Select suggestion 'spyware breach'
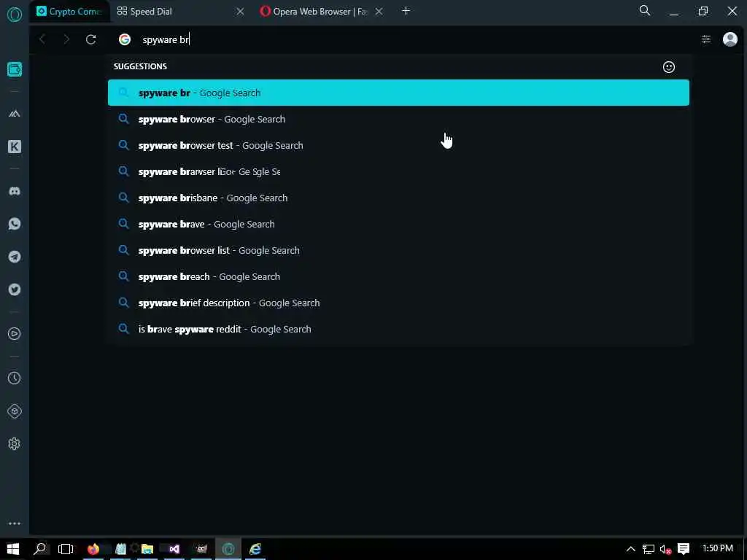This screenshot has height=560, width=747. (398, 276)
